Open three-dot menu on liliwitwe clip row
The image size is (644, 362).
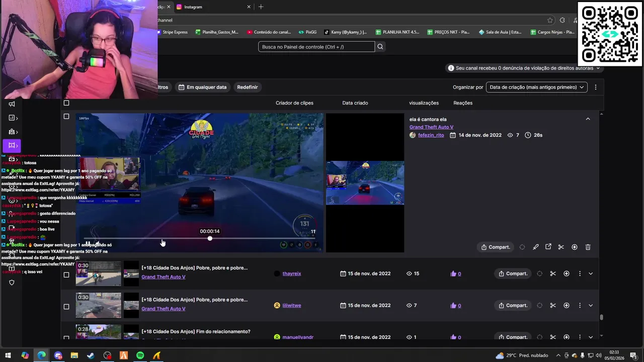tap(580, 305)
